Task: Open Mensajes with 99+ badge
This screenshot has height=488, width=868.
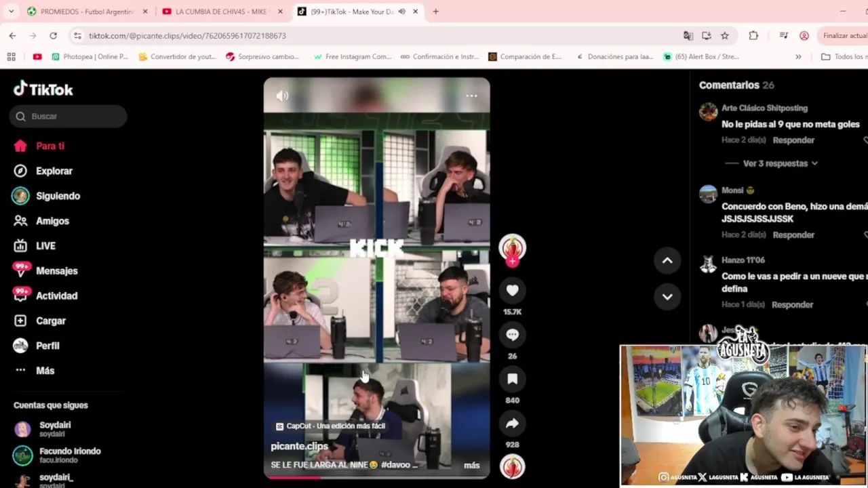Action: [x=46, y=270]
